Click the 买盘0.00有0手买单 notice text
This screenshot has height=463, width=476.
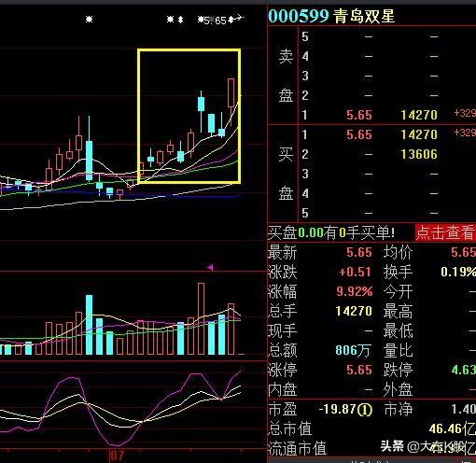pos(331,232)
